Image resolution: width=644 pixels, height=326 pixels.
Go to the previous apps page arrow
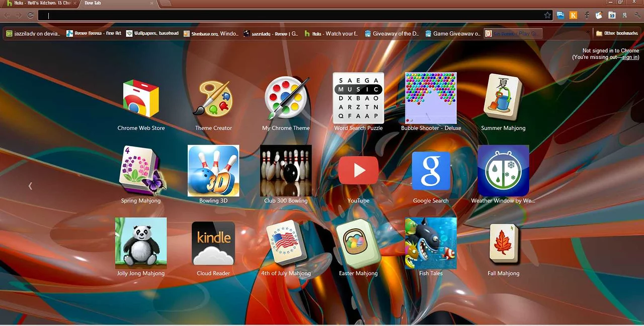coord(30,186)
